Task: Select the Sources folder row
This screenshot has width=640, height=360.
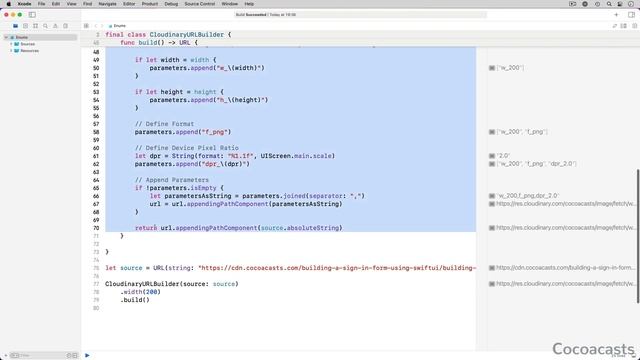Action: [40, 44]
